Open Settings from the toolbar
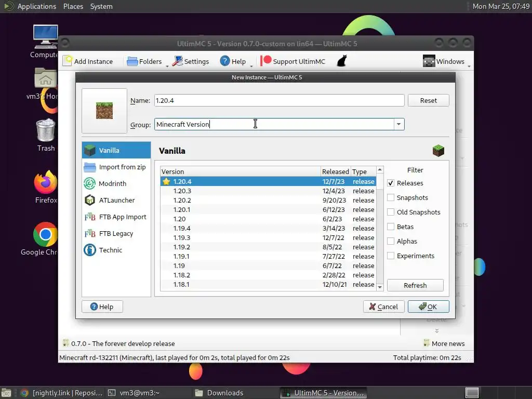This screenshot has width=532, height=399. (190, 61)
